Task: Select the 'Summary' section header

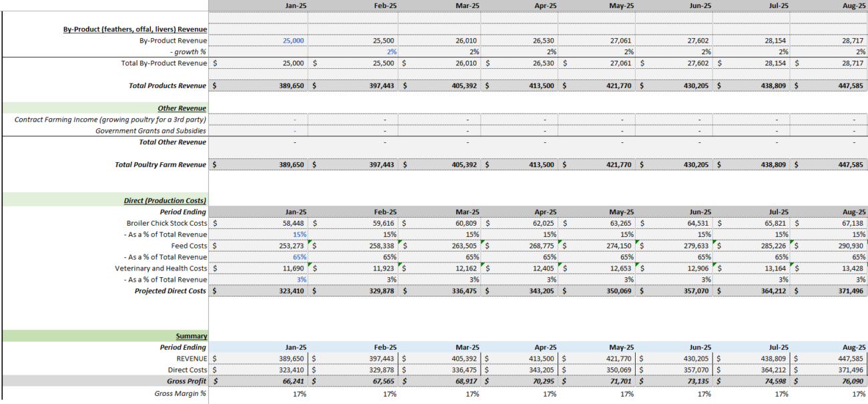Action: pos(192,336)
